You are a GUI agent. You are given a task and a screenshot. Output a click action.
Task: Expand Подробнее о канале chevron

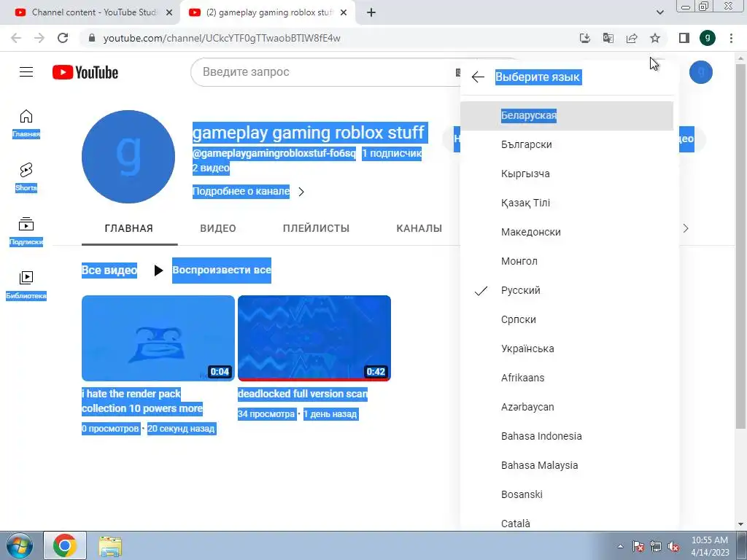coord(301,192)
